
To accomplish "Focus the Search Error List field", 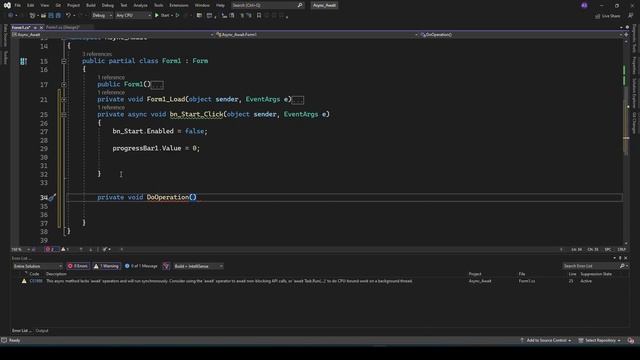I will [x=591, y=266].
